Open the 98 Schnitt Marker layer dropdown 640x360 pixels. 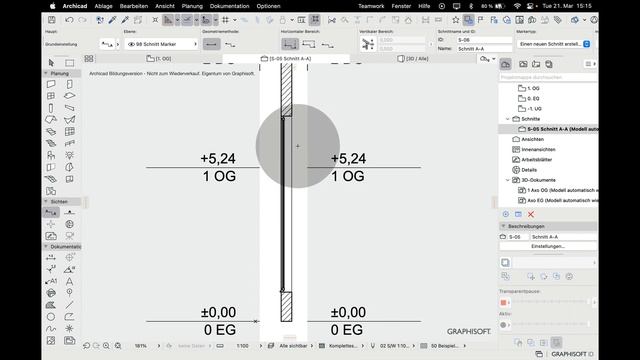162,44
